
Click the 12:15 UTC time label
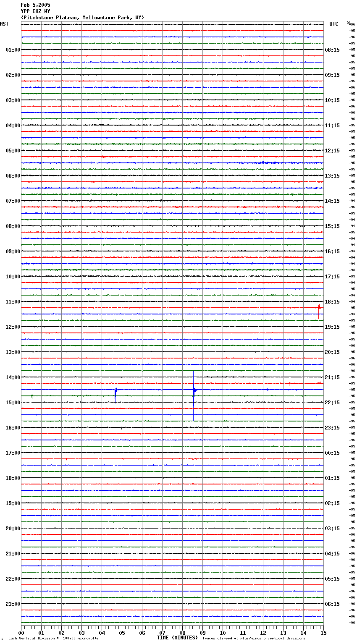pos(332,151)
